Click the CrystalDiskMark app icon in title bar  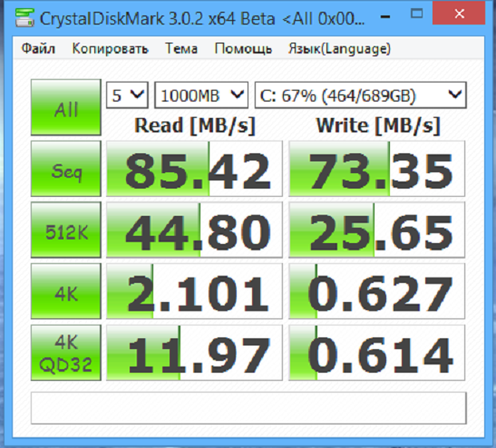coord(24,18)
